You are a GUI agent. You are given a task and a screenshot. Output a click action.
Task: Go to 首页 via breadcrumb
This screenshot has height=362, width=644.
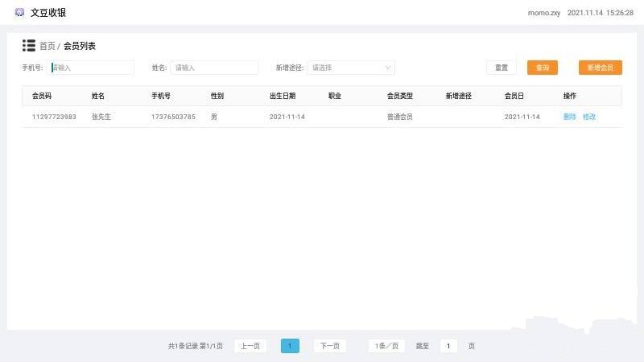click(x=47, y=47)
